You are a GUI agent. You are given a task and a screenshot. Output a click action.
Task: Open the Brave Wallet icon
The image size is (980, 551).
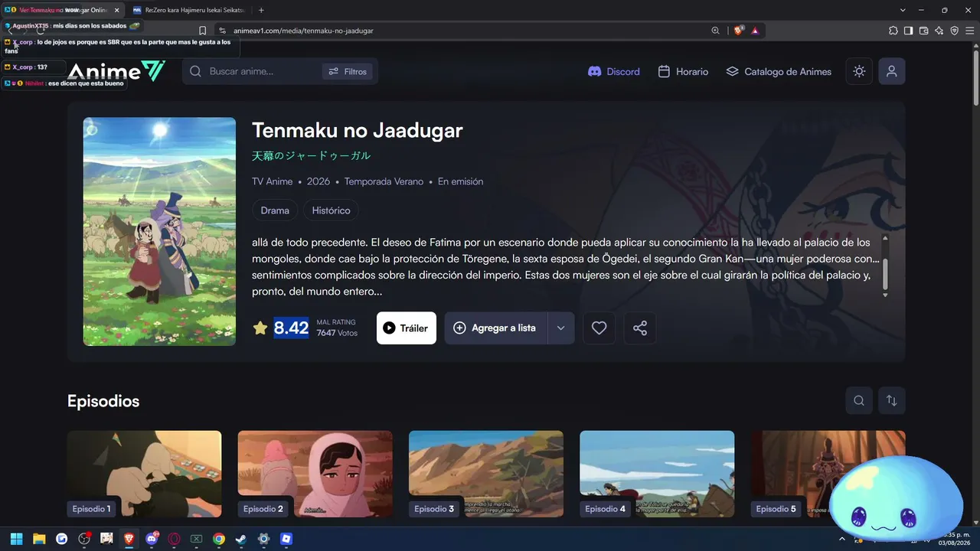click(x=923, y=31)
